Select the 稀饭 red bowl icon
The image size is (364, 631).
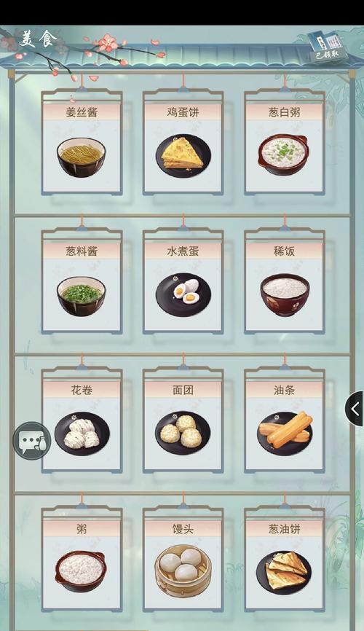click(x=285, y=294)
